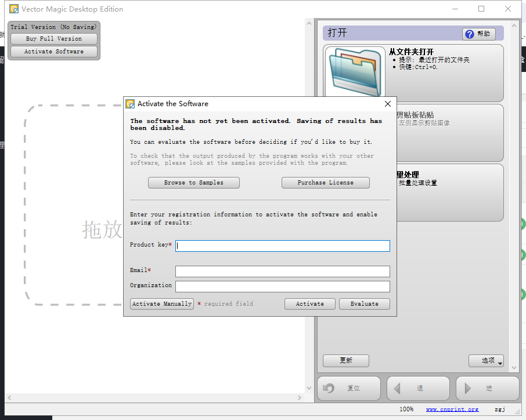526x420 pixels.
Task: Click the 100% zoom status value
Action: [406, 410]
